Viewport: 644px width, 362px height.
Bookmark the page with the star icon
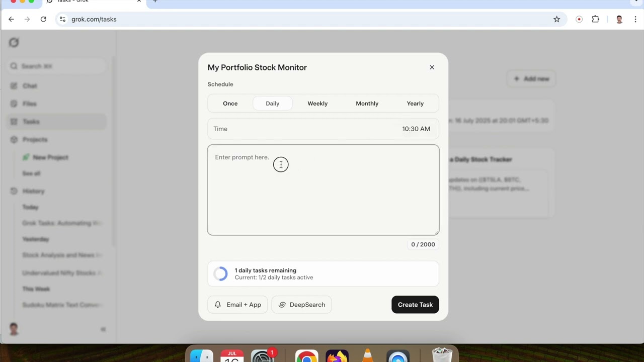point(556,19)
